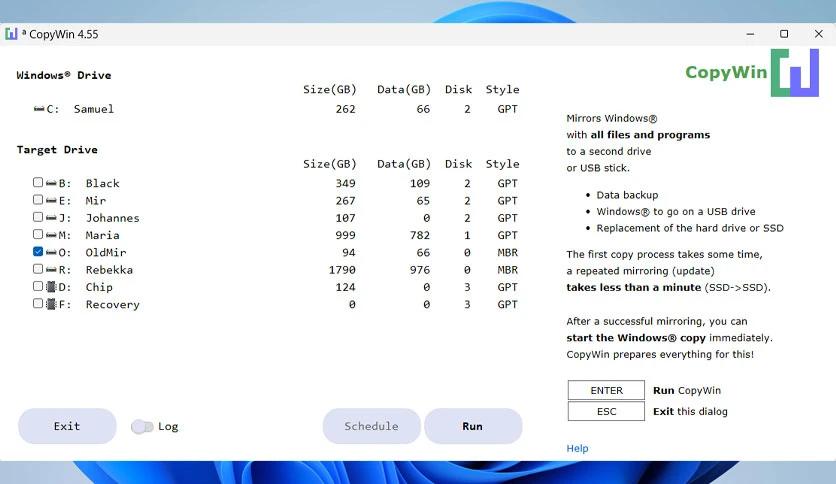Click the drive icon for J: Johannes
The width and height of the screenshot is (836, 484).
pos(51,218)
